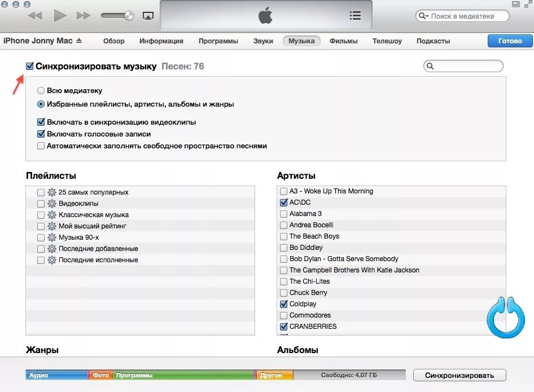Click the music filter search field
Screen dimensions: 534x392
463,66
